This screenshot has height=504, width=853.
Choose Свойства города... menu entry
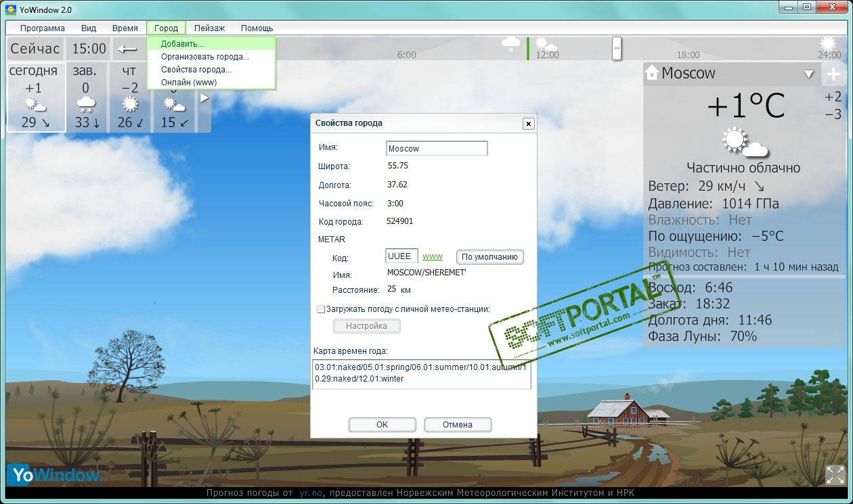point(211,70)
